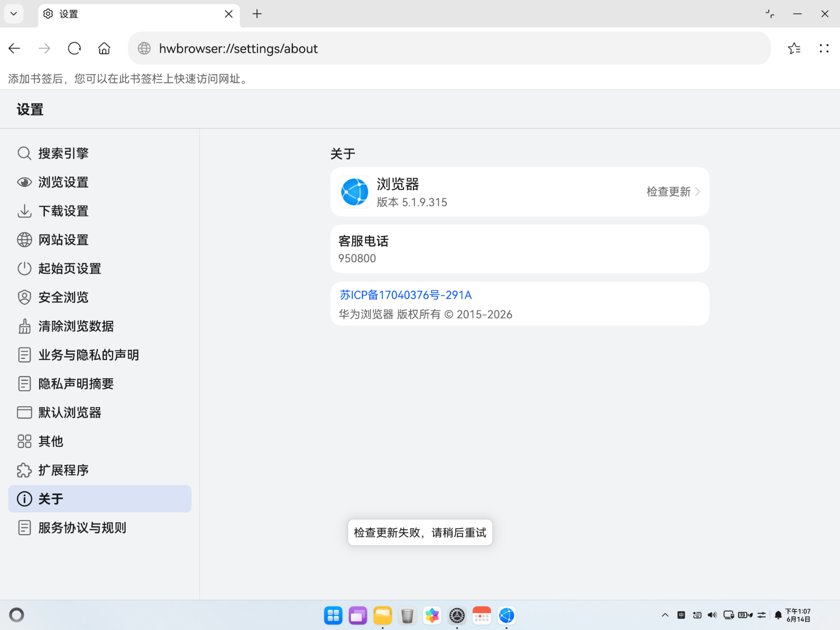Click the 客服电话 number 950800
The height and width of the screenshot is (630, 840).
click(357, 258)
